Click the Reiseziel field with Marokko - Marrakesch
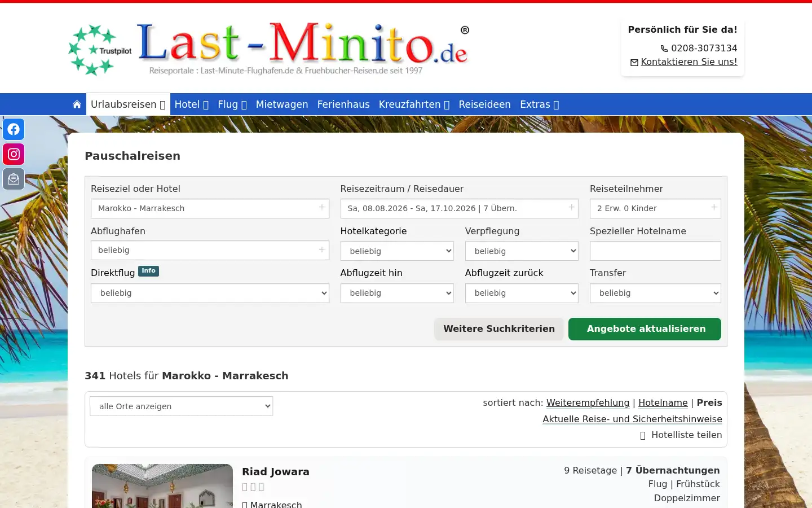Viewport: 812px width, 508px height. coord(210,208)
